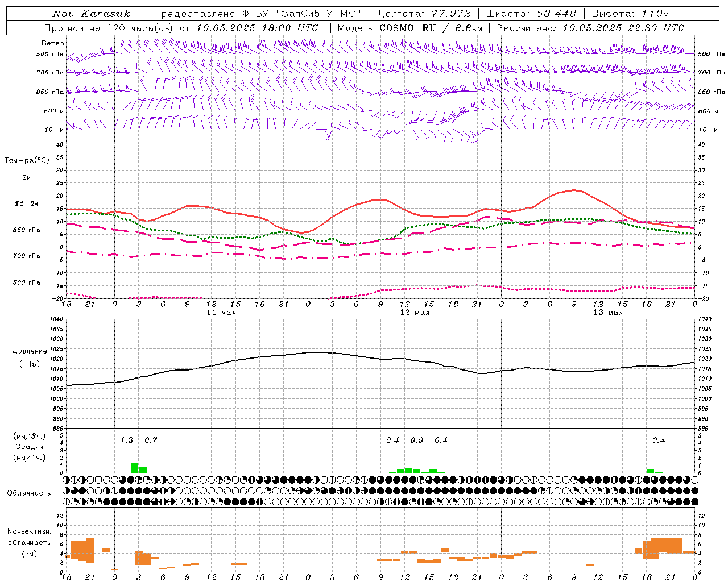Click the 2м temperature legend entry

(27, 178)
